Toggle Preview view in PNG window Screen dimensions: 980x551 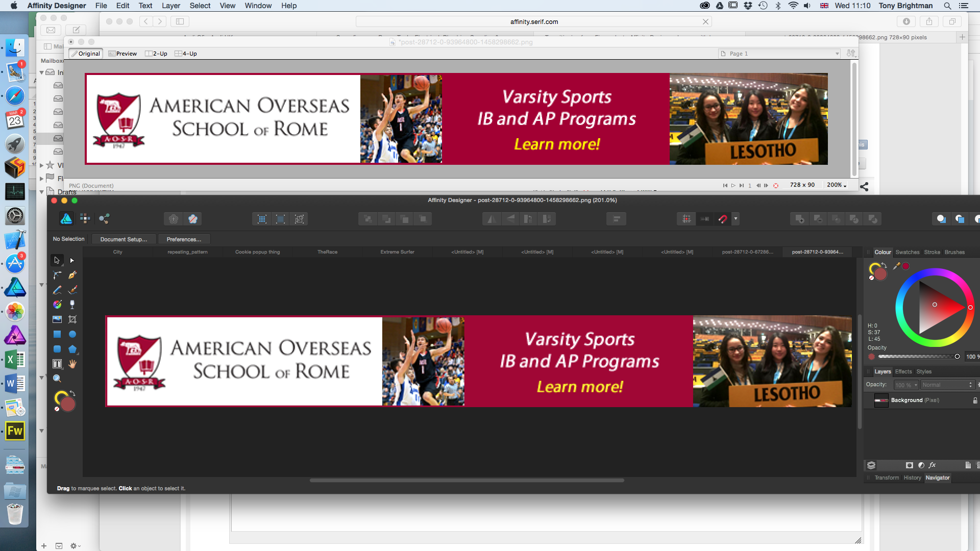122,54
